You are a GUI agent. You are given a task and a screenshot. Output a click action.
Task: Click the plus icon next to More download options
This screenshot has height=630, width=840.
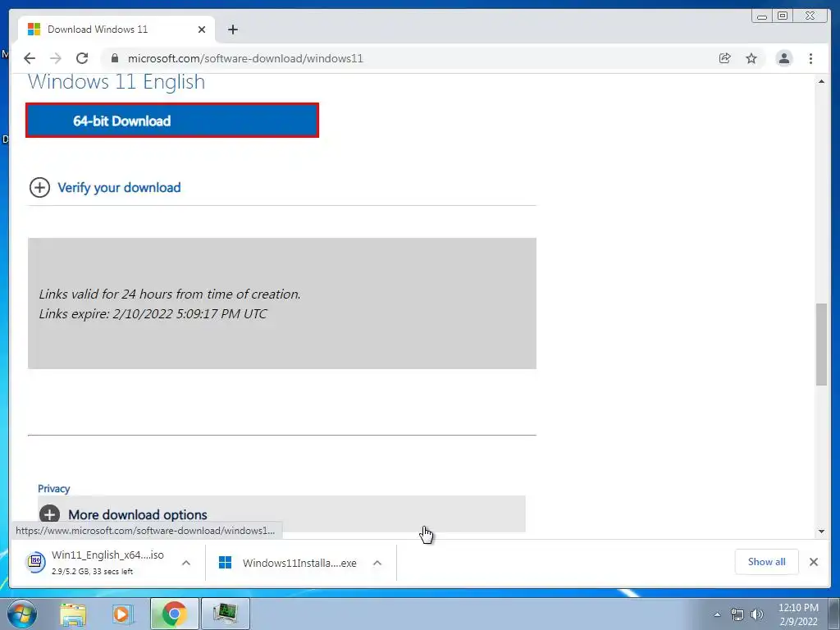tap(50, 514)
